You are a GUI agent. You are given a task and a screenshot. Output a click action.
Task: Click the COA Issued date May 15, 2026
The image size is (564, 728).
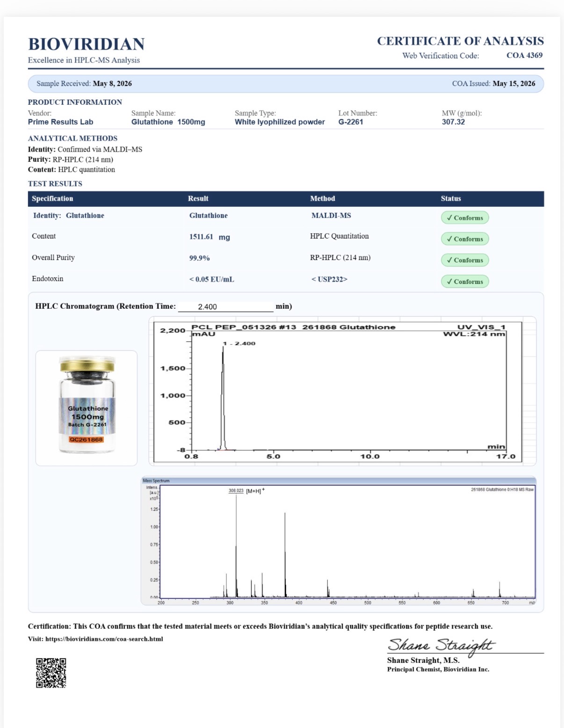tap(514, 83)
